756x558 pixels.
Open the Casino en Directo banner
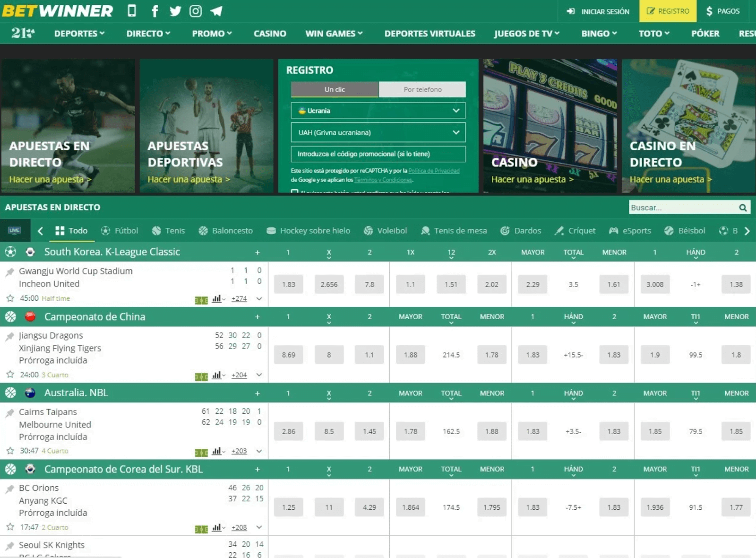click(689, 126)
